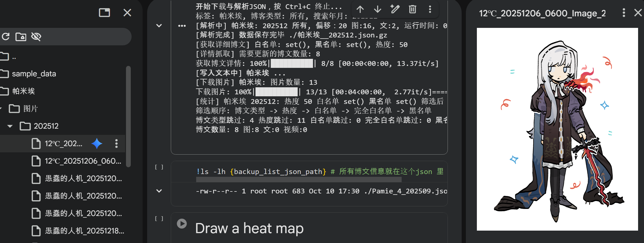Run the !ls -lh code cell

(159, 167)
